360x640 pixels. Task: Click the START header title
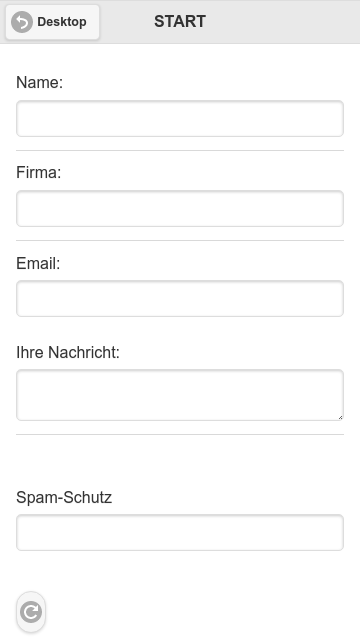(x=180, y=22)
